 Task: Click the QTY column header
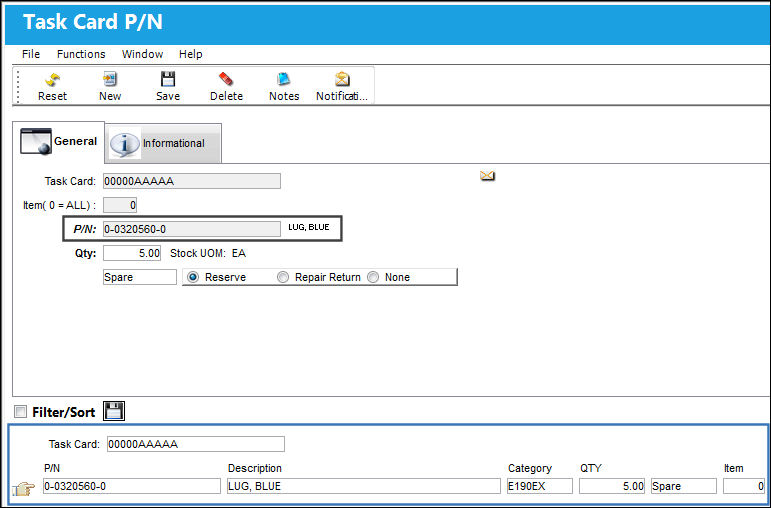591,468
